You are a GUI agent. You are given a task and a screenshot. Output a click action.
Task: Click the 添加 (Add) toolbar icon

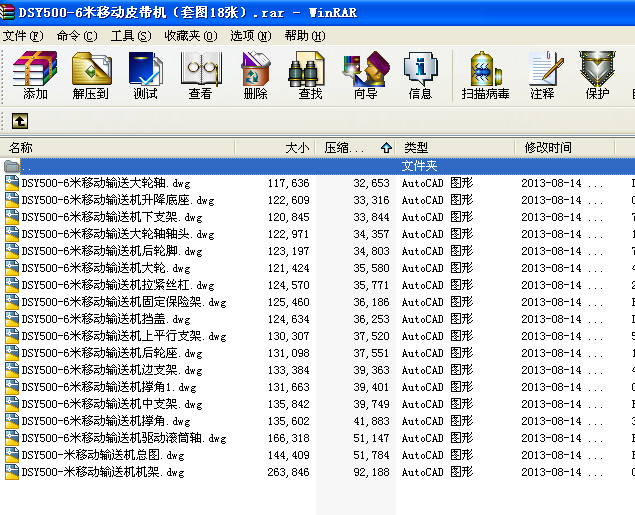(x=35, y=76)
